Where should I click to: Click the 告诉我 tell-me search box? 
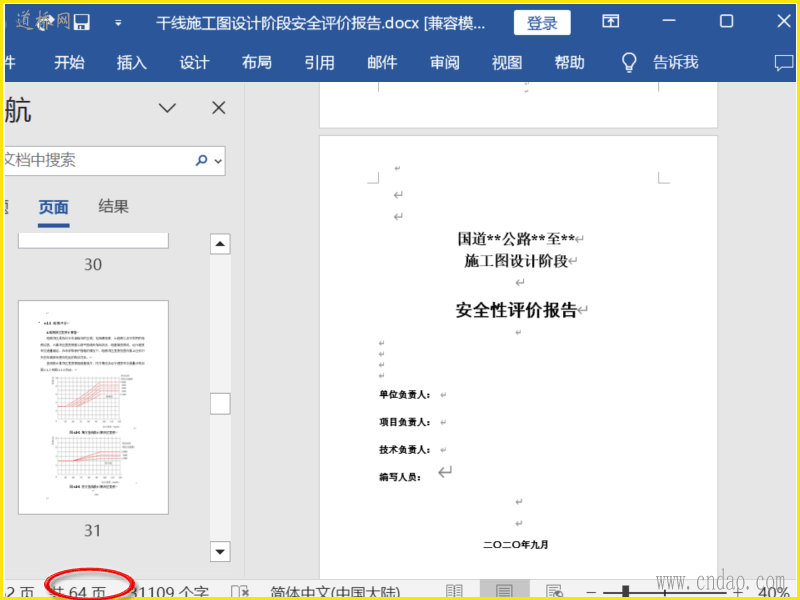(676, 63)
